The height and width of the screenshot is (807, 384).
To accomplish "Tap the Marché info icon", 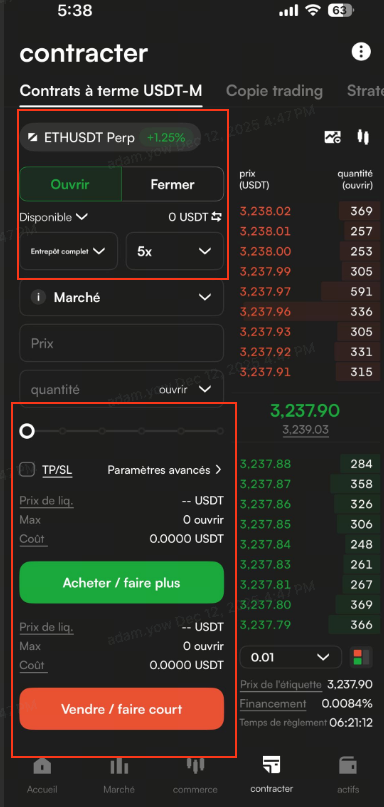I will click(x=38, y=297).
